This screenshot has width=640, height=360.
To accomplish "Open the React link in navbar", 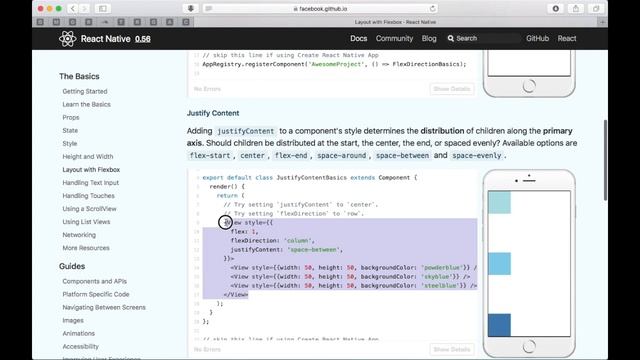I will [567, 38].
